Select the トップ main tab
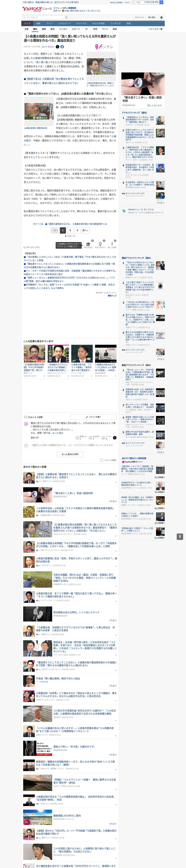 (x=27, y=24)
